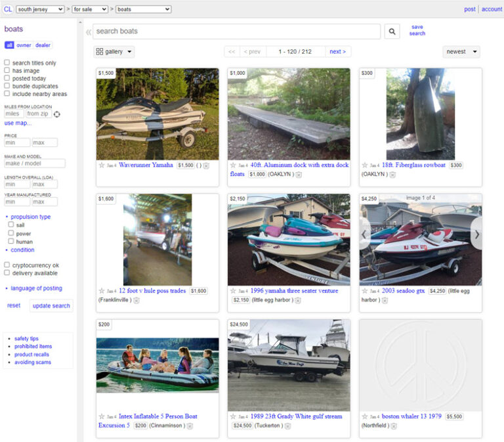504x442 pixels.
Task: Reset the search filters
Action: point(14,305)
